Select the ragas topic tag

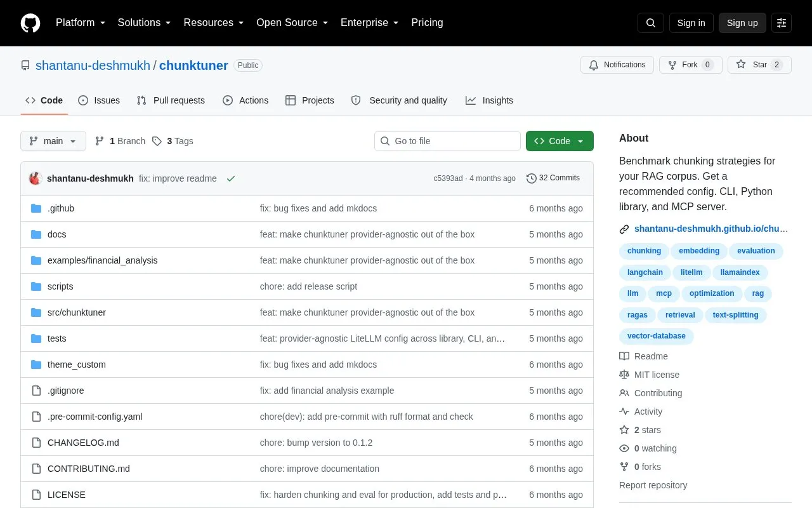click(637, 315)
